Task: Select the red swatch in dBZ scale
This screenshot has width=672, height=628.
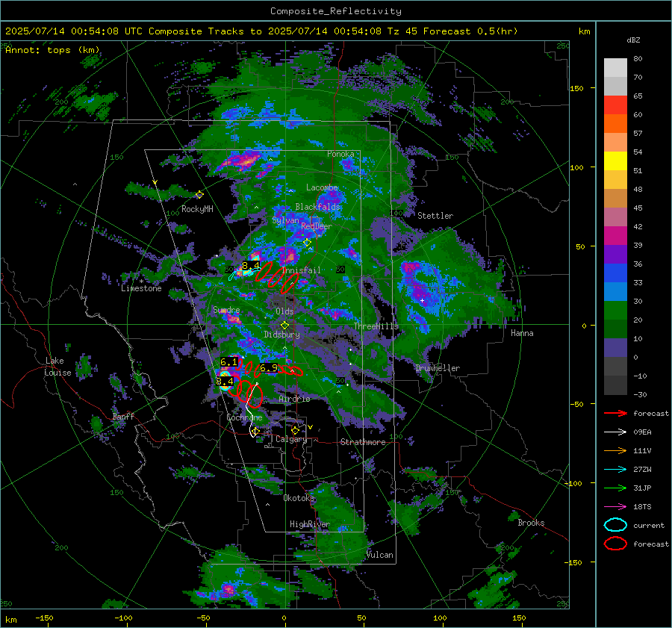Action: [615, 105]
